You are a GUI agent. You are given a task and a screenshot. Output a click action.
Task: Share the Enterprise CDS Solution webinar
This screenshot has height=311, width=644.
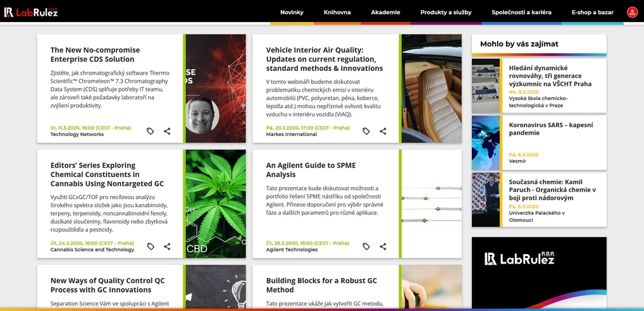167,131
